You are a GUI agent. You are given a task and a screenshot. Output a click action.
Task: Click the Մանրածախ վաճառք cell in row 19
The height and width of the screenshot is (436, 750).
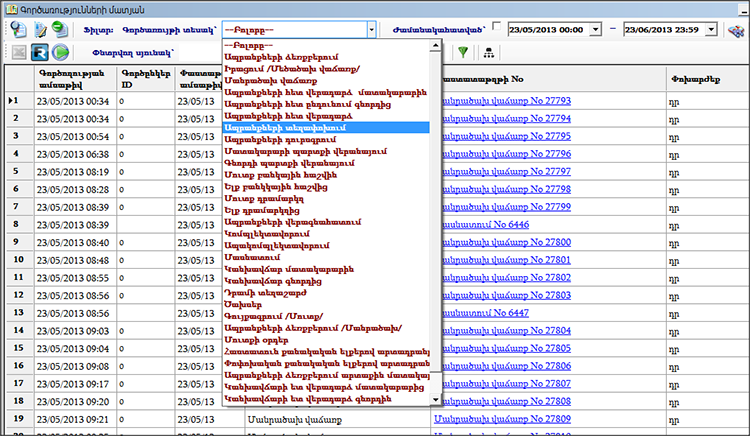(x=337, y=420)
